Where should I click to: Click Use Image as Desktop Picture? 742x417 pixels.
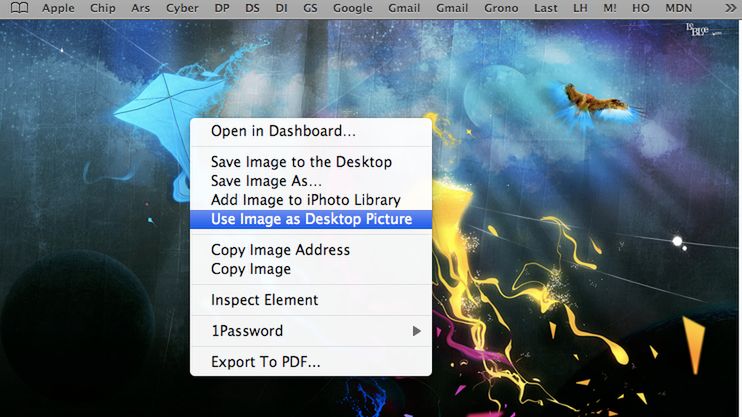(311, 219)
